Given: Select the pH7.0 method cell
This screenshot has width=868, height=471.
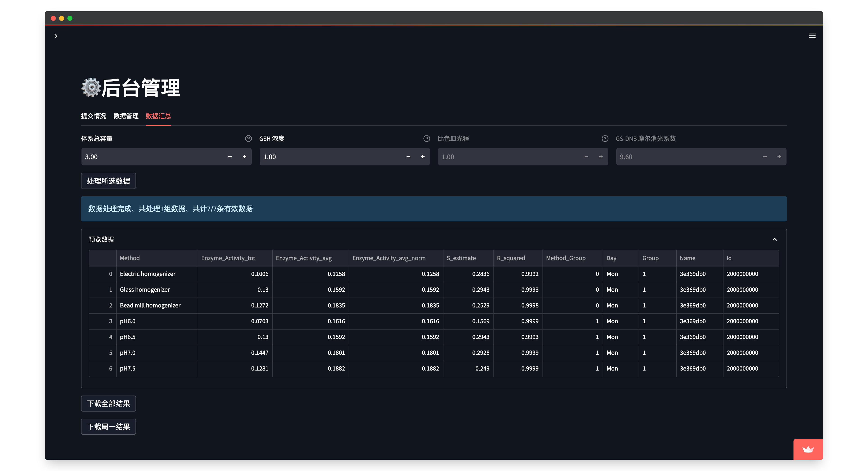Looking at the screenshot, I should coord(157,353).
